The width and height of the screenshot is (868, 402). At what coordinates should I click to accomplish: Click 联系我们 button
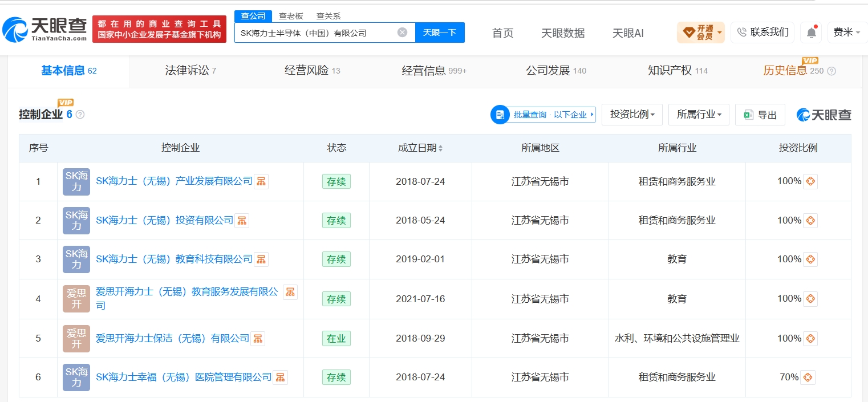tap(762, 33)
